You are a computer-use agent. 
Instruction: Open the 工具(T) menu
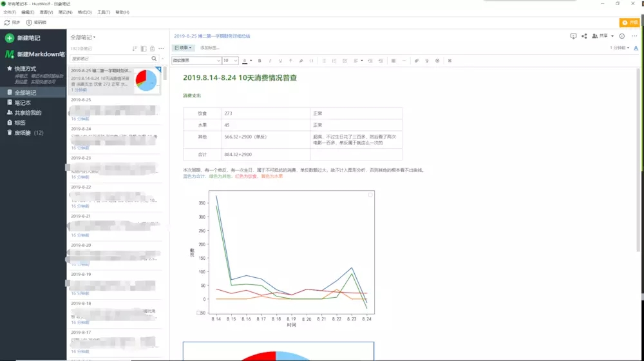pyautogui.click(x=104, y=12)
